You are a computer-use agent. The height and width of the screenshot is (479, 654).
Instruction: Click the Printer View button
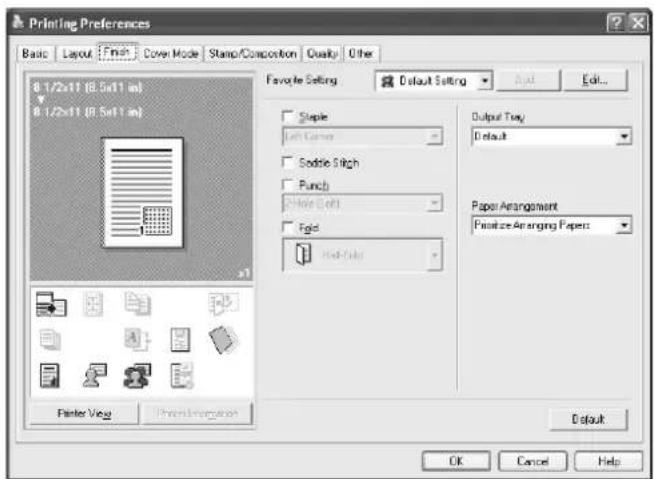[x=84, y=413]
